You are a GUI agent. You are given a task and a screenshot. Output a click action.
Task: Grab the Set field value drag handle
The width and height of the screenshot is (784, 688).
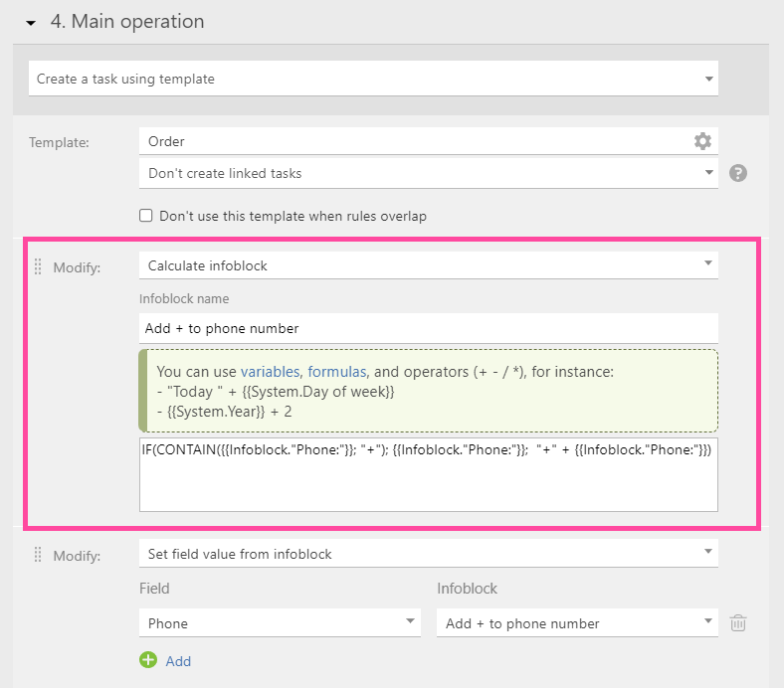(x=38, y=555)
